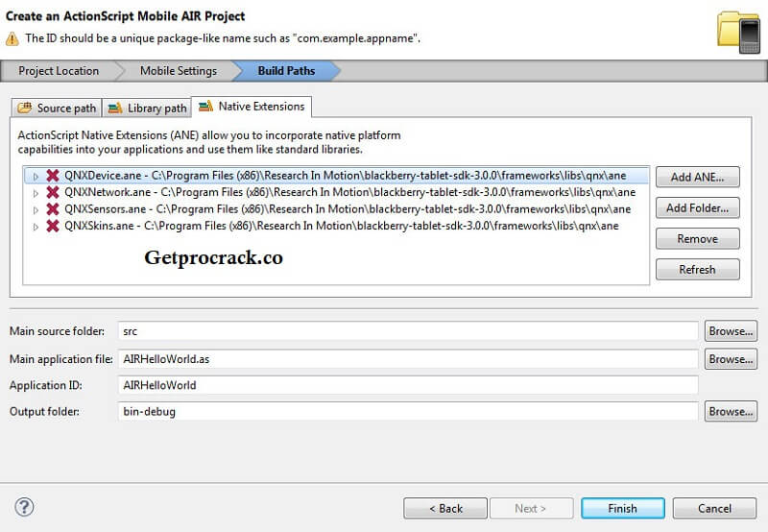Click the Main source folder field

click(x=408, y=331)
